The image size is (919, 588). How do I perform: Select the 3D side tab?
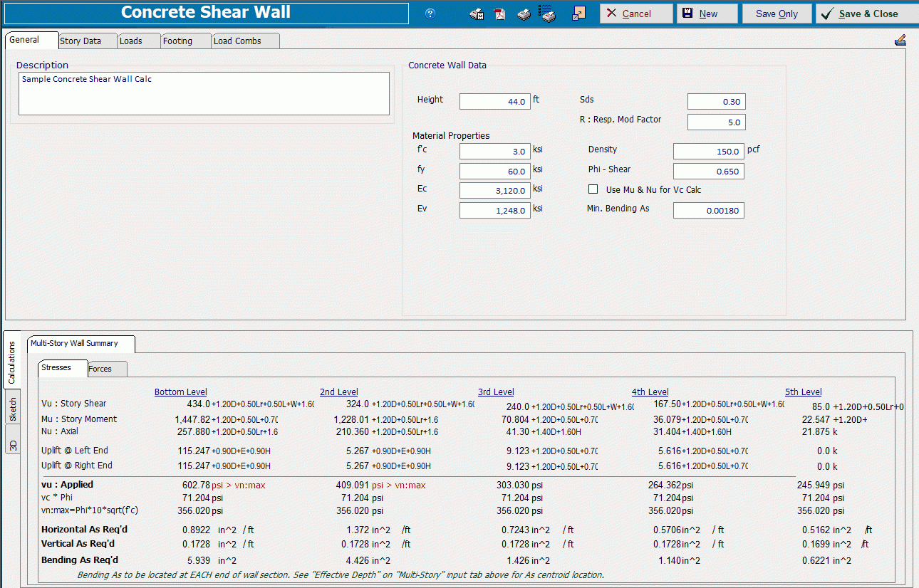click(x=12, y=442)
